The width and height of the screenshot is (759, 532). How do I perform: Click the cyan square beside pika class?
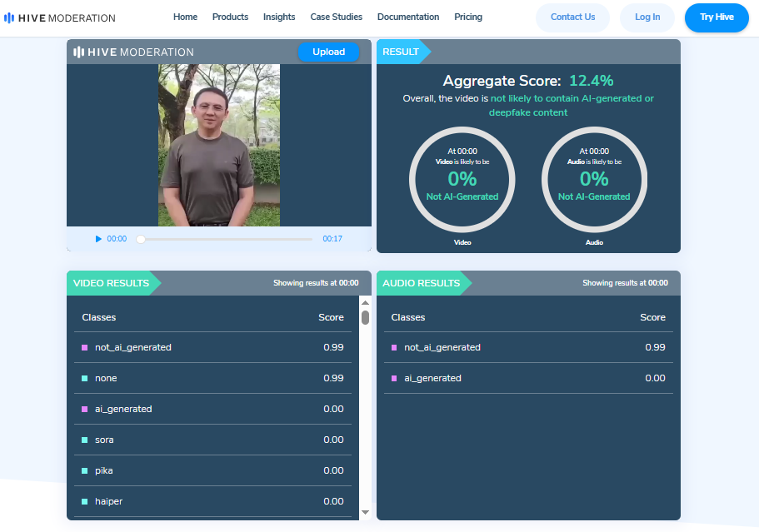[85, 470]
